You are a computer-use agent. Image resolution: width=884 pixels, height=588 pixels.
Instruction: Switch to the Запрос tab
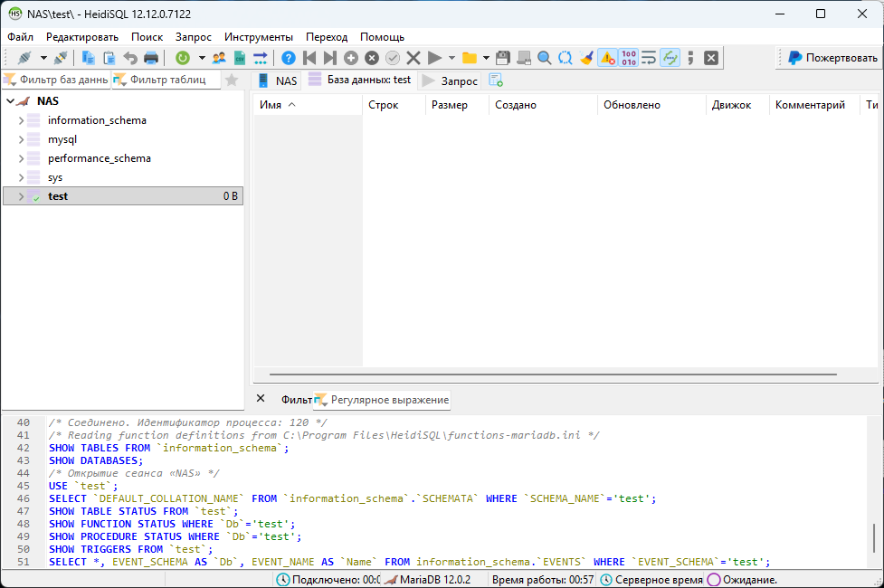click(451, 81)
